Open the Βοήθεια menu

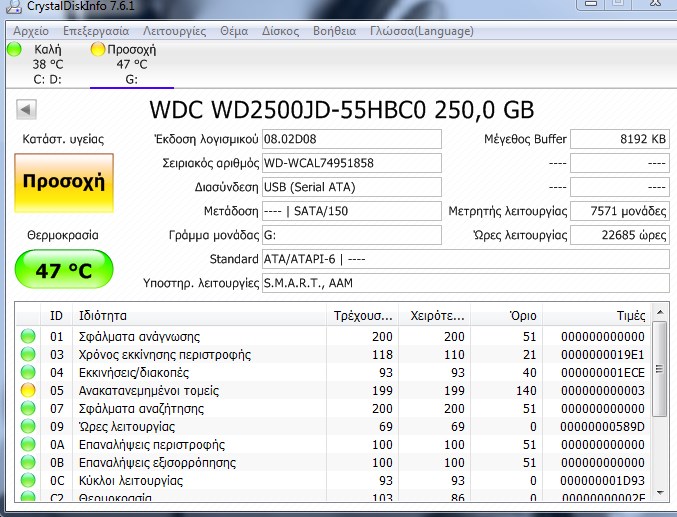pos(334,31)
